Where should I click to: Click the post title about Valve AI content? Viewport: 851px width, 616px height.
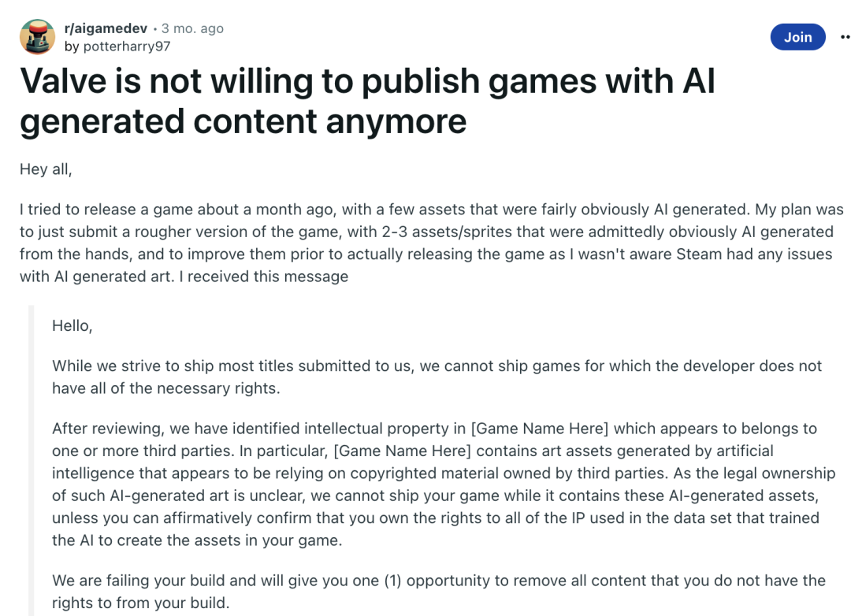367,101
